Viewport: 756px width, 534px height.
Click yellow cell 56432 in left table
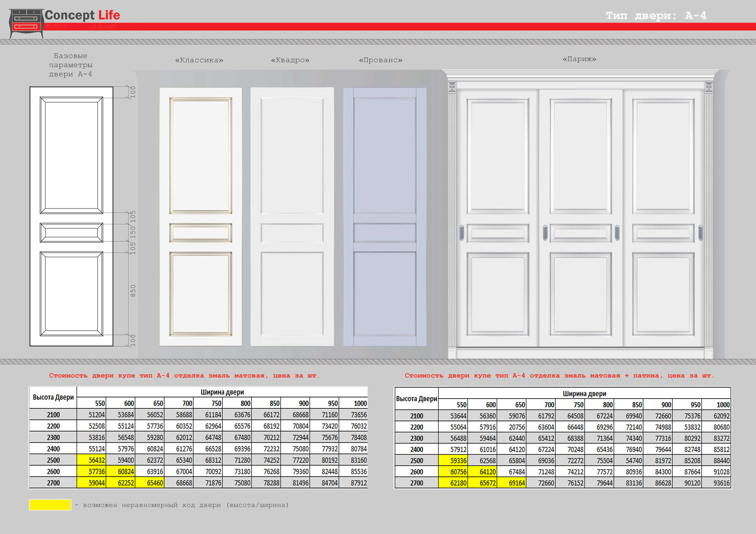(91, 460)
